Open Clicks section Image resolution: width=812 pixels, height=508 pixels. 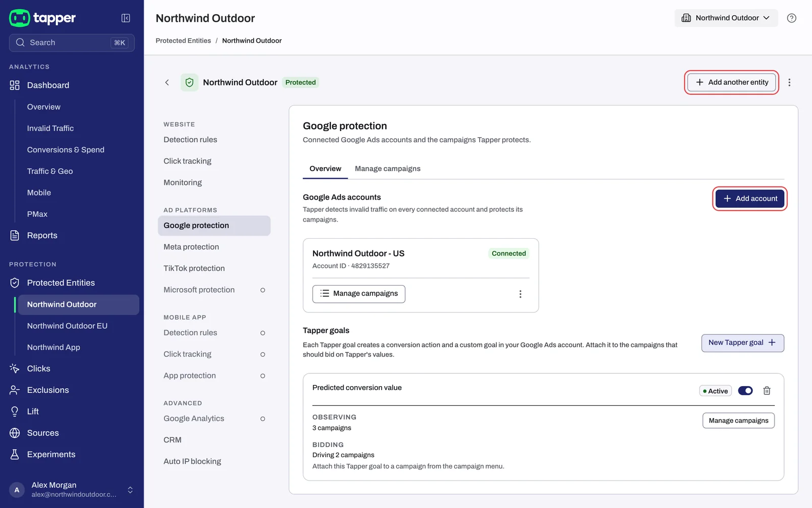point(72,369)
